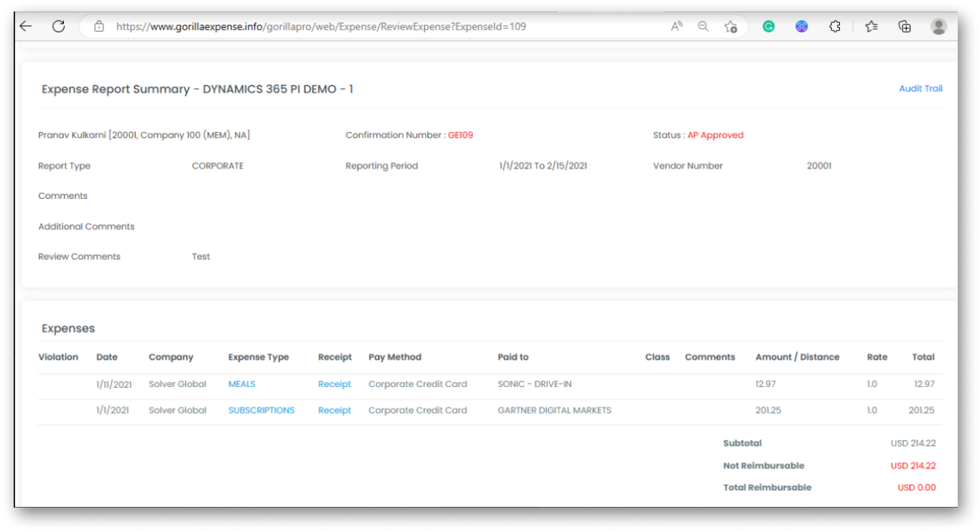
Task: Click the Paid to column header
Action: coord(513,357)
